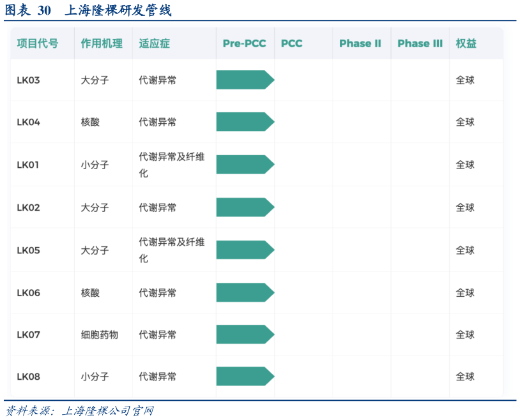
Task: Click 全球 in the LK06 row
Action: (465, 293)
